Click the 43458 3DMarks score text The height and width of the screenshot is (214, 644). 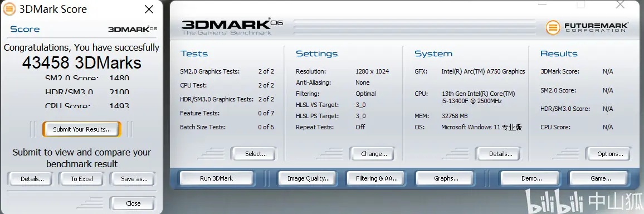coord(82,62)
